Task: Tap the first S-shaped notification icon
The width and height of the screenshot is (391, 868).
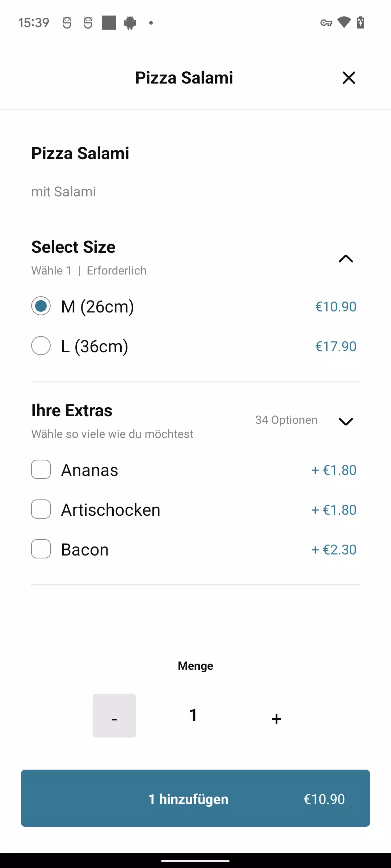Action: click(x=67, y=23)
